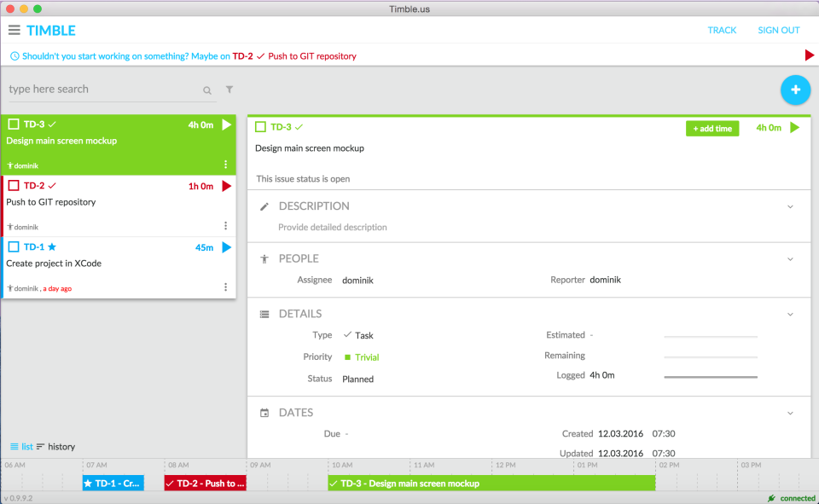Viewport: 819px width, 504px height.
Task: Click the checkmark icon beside TD-2 in list
Action: pos(52,185)
